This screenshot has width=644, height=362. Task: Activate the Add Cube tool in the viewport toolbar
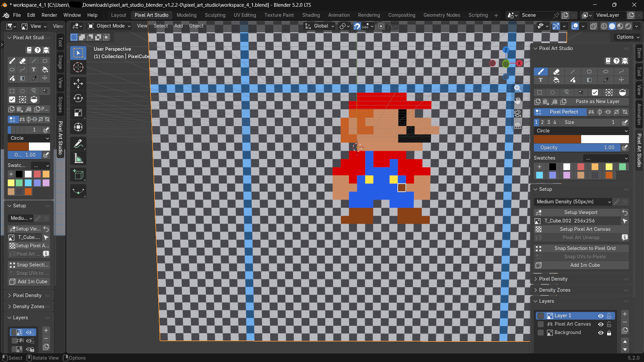(x=78, y=175)
